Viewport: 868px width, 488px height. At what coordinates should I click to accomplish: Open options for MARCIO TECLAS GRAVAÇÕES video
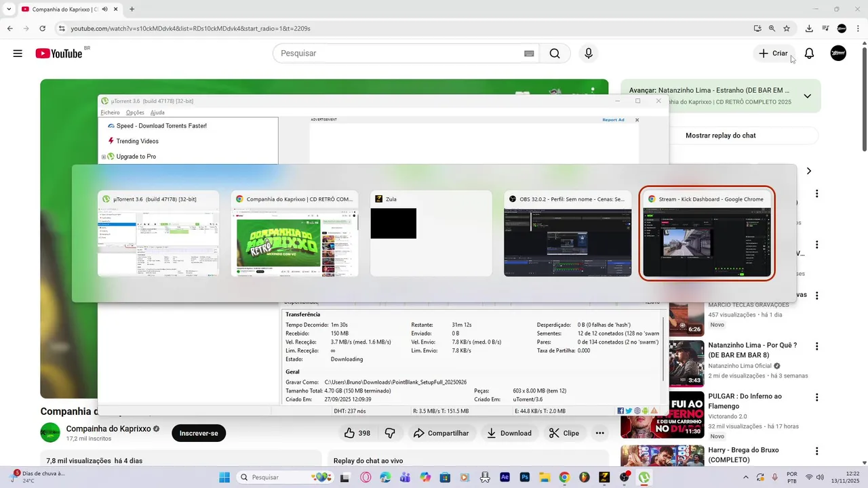pos(817,296)
